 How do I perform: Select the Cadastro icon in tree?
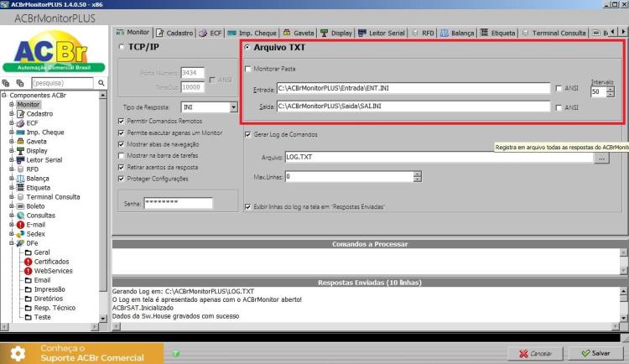click(x=20, y=114)
